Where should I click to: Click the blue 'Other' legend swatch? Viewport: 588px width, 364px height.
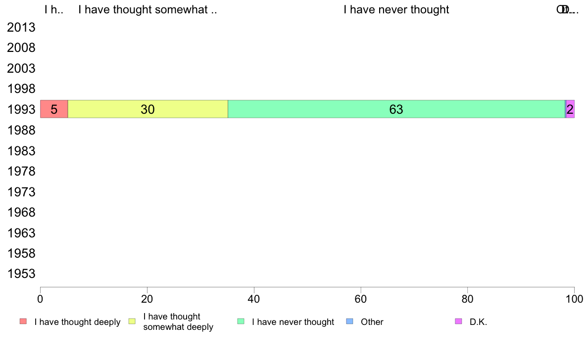click(349, 321)
